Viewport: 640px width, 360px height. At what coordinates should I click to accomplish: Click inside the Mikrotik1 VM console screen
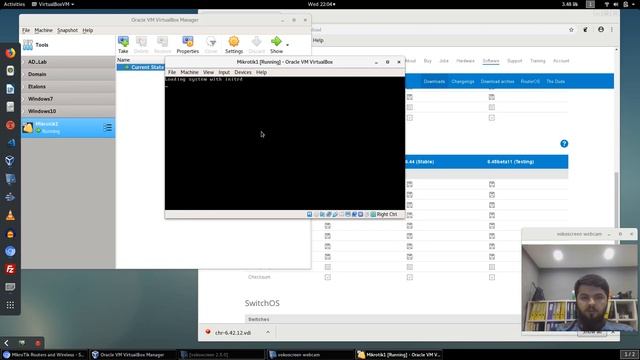coord(285,143)
